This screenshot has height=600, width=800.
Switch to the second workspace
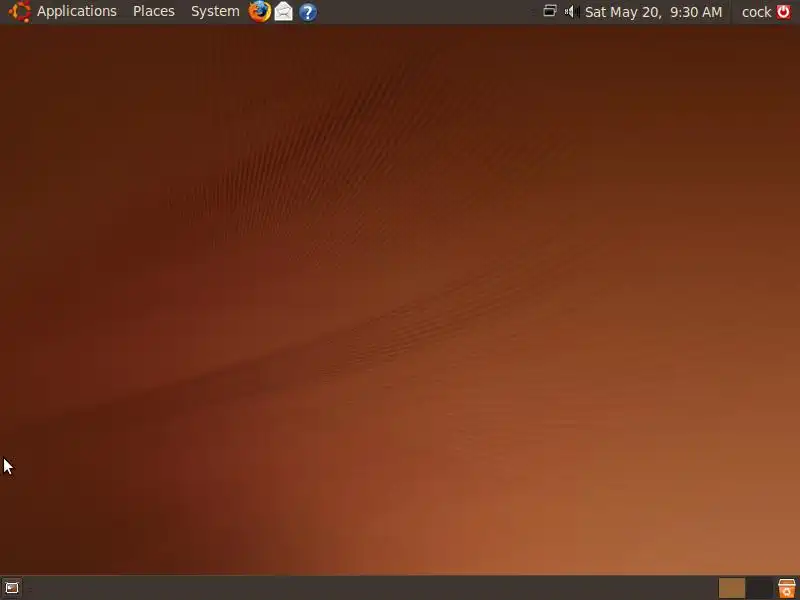click(x=759, y=588)
